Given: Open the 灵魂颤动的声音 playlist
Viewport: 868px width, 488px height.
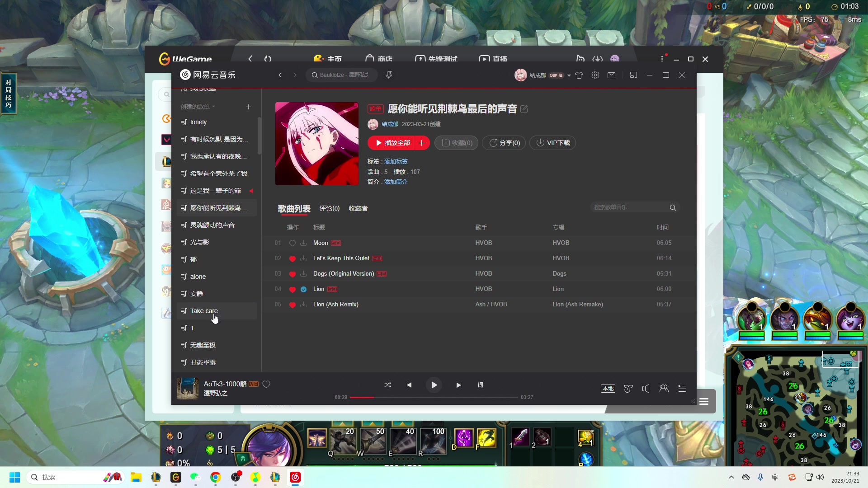Looking at the screenshot, I should pos(217,225).
